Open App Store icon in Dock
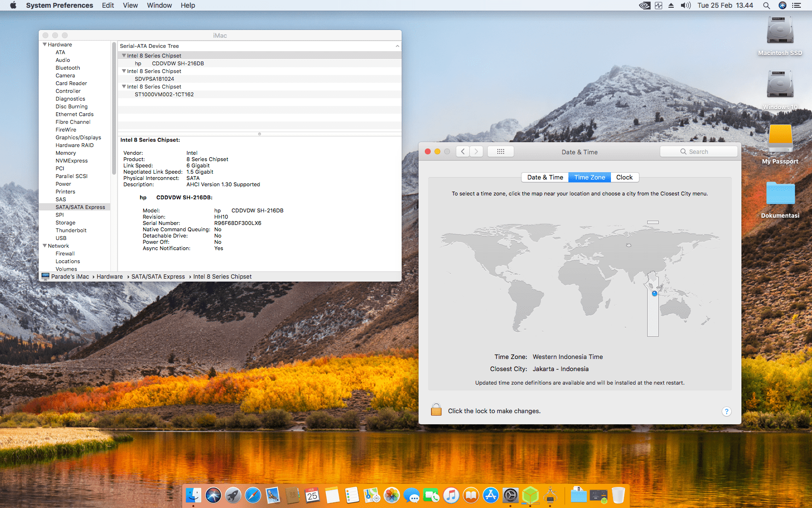This screenshot has width=812, height=508. coord(491,495)
